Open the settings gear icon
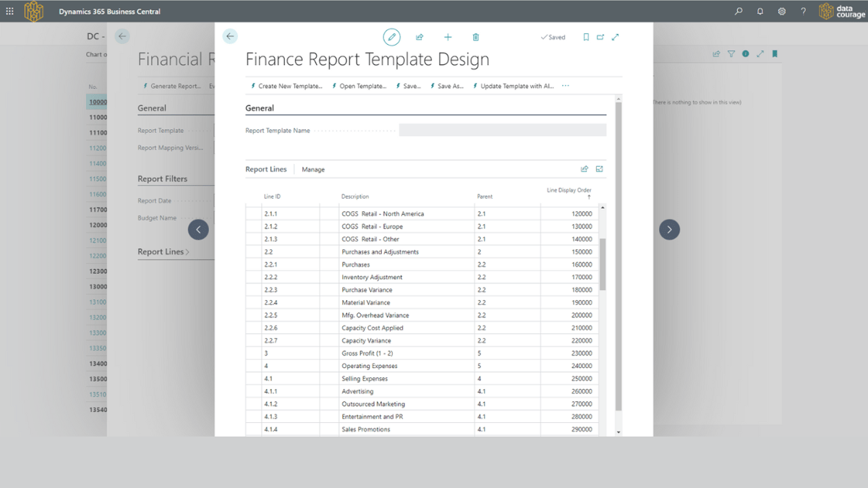Screen dimensions: 868x488 [782, 12]
